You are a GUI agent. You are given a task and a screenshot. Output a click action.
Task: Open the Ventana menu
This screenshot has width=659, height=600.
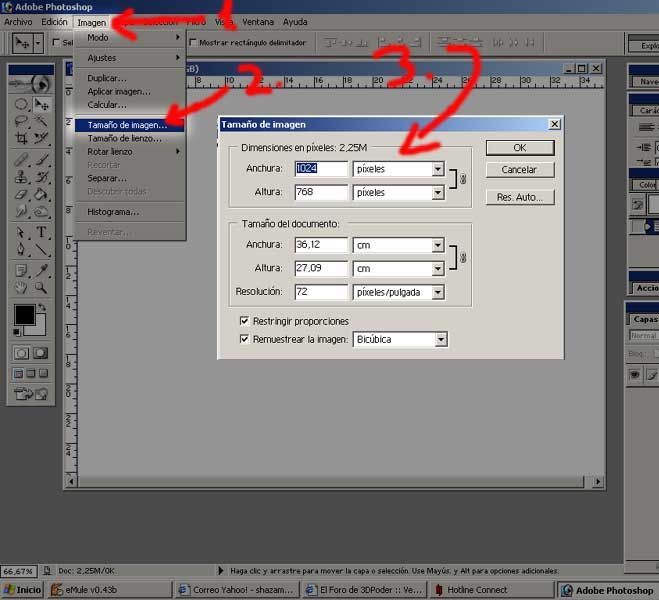click(258, 22)
